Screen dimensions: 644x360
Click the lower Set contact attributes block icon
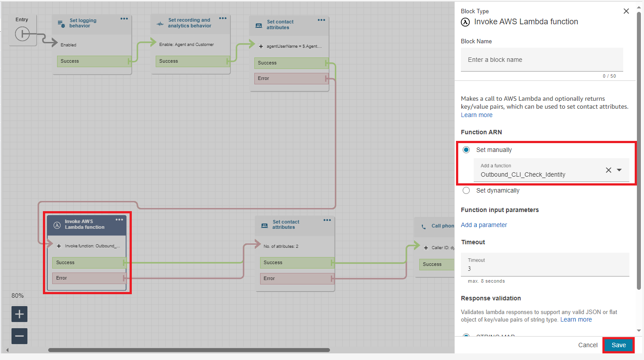(264, 225)
